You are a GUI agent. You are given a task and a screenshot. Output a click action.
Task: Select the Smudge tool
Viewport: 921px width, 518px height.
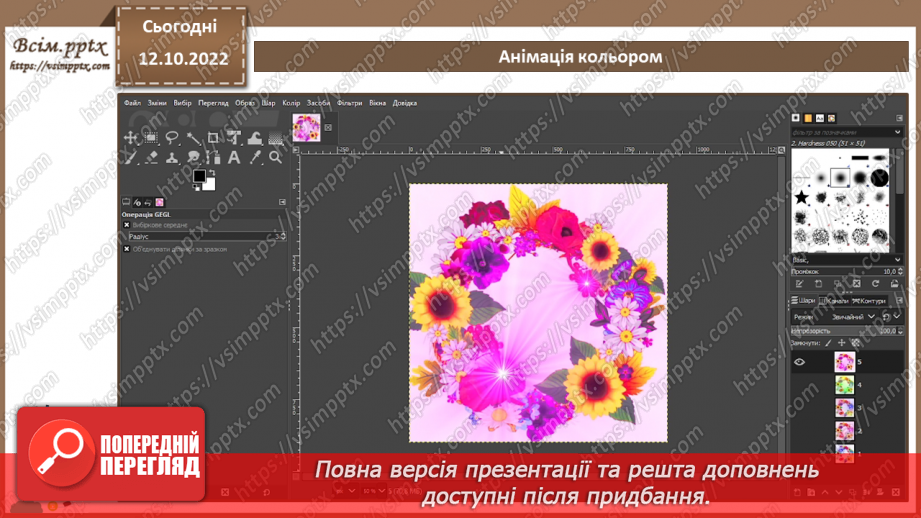point(193,157)
